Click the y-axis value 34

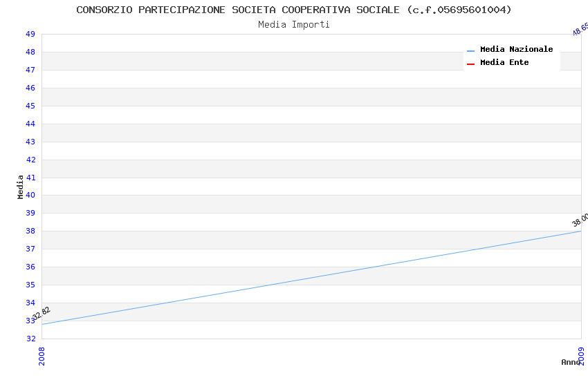pos(30,303)
